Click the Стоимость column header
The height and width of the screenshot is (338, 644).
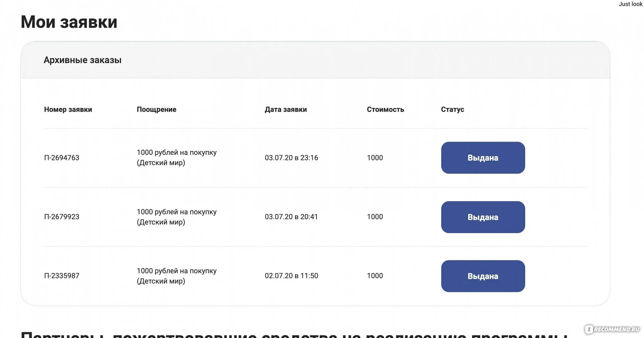385,109
